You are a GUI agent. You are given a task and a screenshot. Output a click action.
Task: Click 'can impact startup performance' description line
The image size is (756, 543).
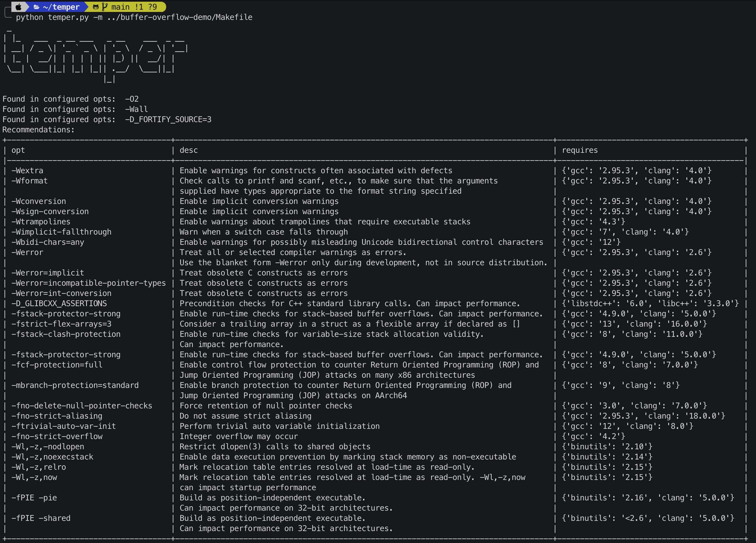pyautogui.click(x=248, y=488)
